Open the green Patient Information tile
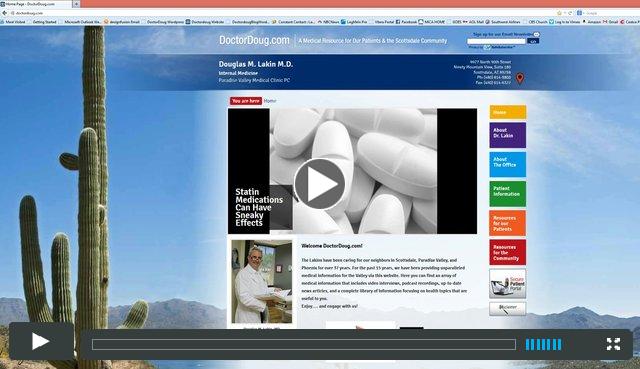 [508, 194]
